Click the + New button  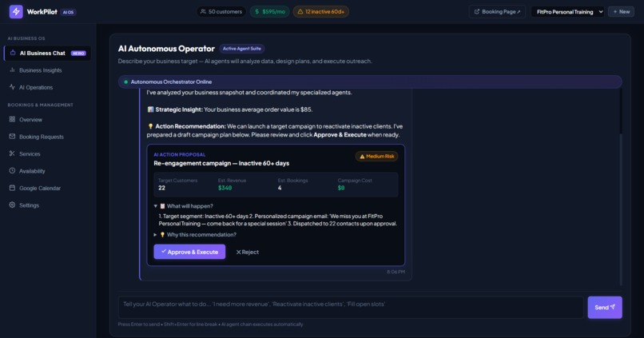[621, 11]
